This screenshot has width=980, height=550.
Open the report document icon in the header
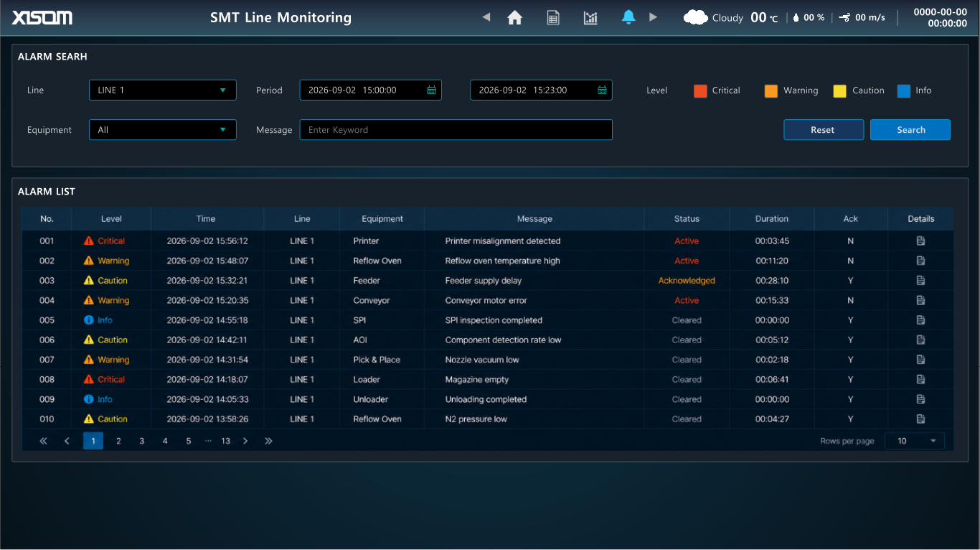tap(553, 18)
